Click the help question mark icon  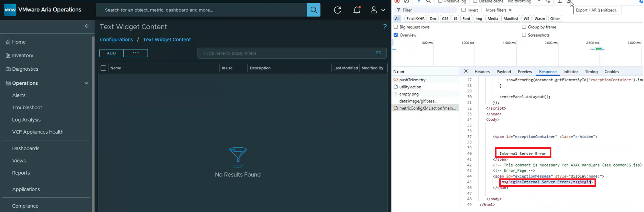coord(385,27)
